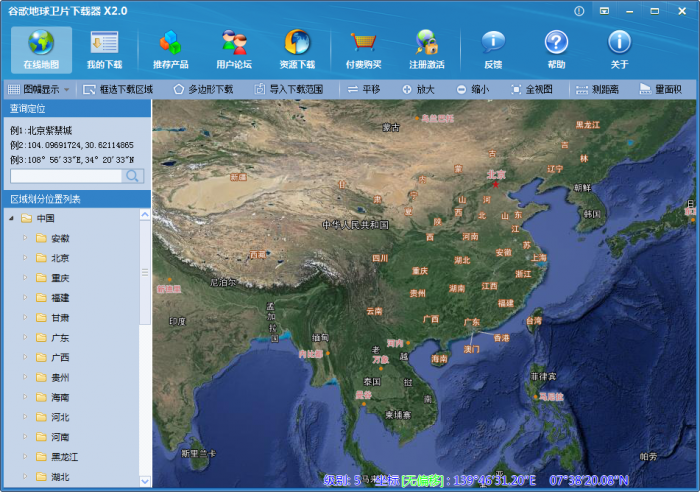The image size is (700, 492).
Task: Expand the 重庆 tree node
Action: click(25, 278)
